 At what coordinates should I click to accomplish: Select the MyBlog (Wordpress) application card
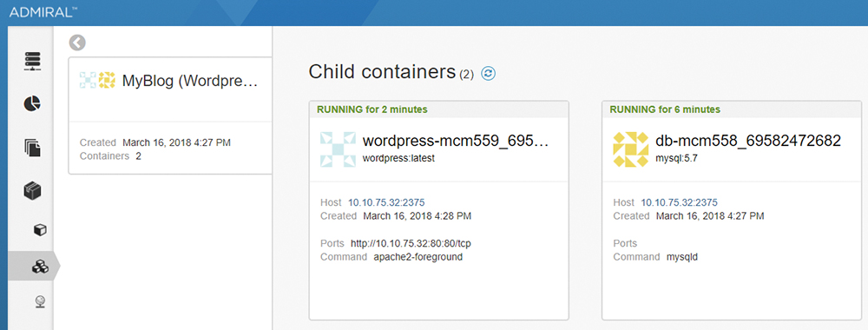click(170, 115)
